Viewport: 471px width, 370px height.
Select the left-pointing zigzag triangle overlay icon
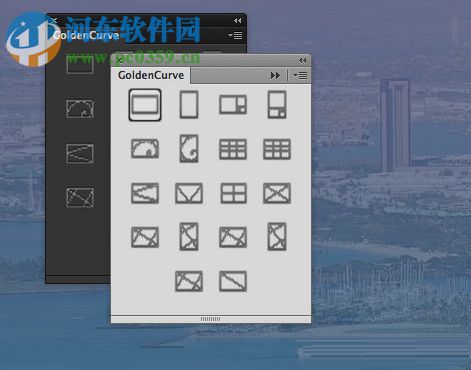point(145,193)
